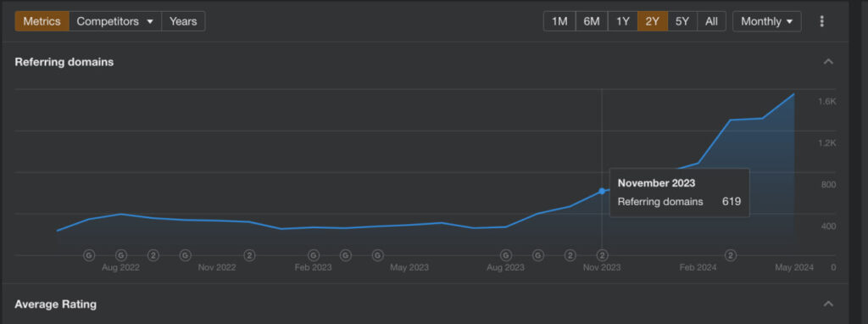
Task: Click the G marker above Feb 2023
Action: coord(314,255)
